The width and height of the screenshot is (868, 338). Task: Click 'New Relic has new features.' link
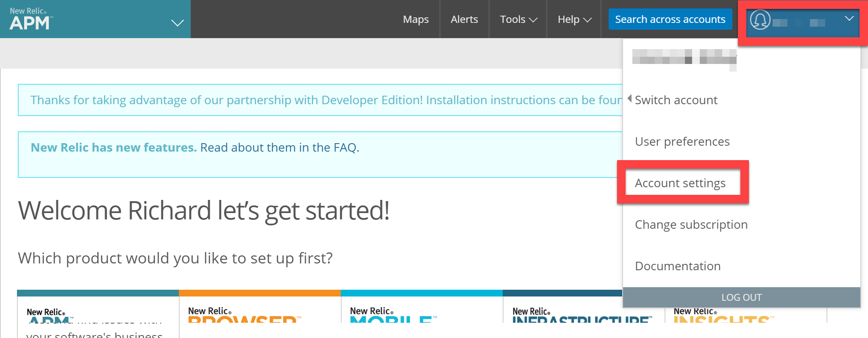(x=114, y=147)
